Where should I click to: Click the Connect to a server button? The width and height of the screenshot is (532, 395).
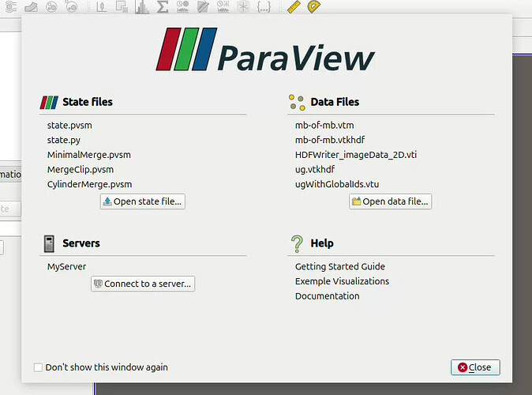pos(143,284)
